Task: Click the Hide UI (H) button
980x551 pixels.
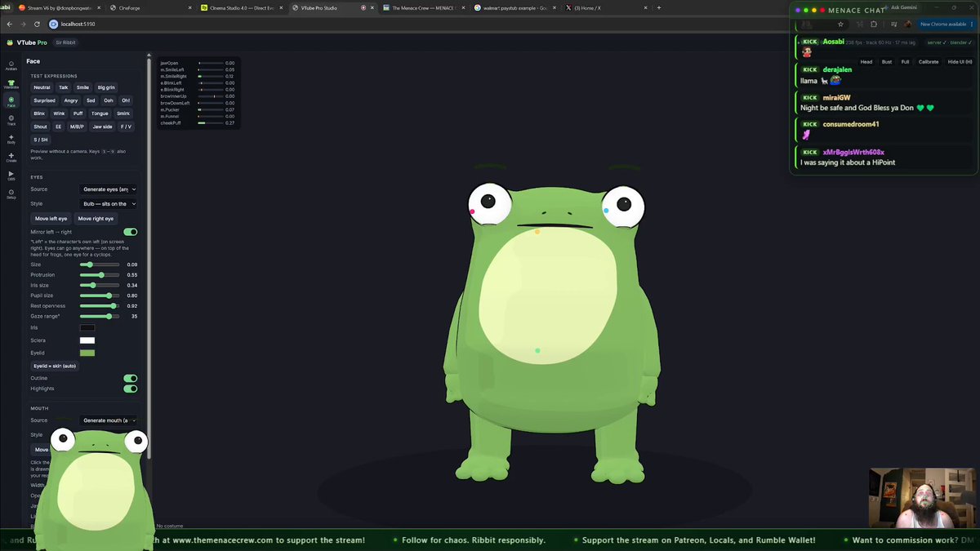Action: pos(960,62)
